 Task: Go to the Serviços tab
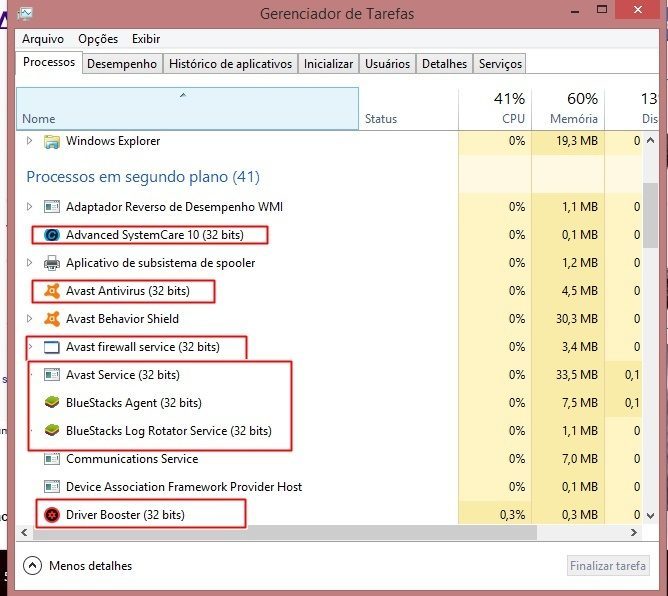[500, 64]
